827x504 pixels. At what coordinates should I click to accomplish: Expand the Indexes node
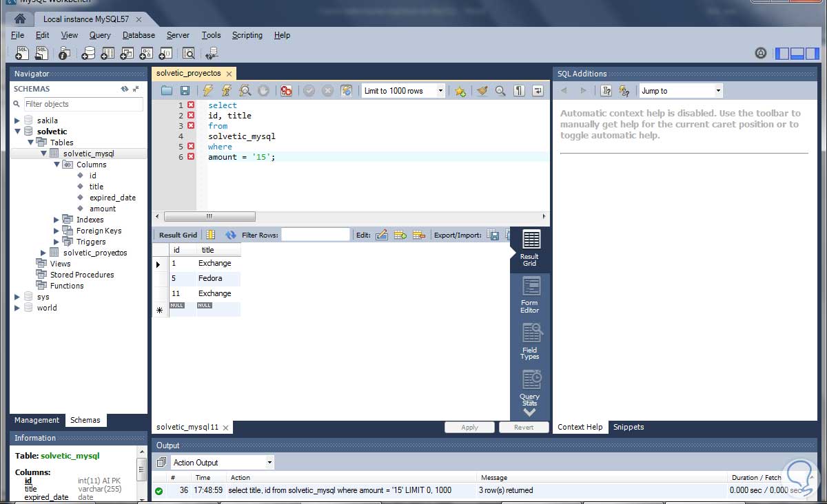(57, 220)
